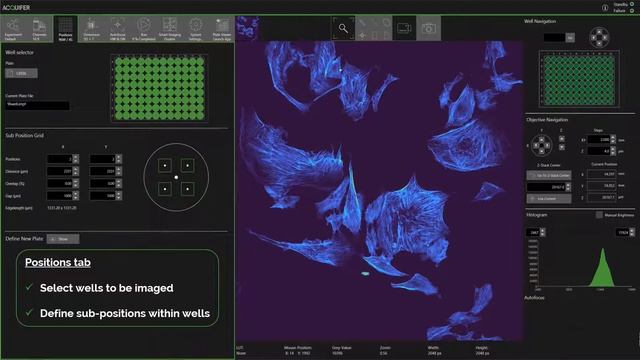Click the well center dot in diagram
This screenshot has width=640, height=360.
click(176, 177)
